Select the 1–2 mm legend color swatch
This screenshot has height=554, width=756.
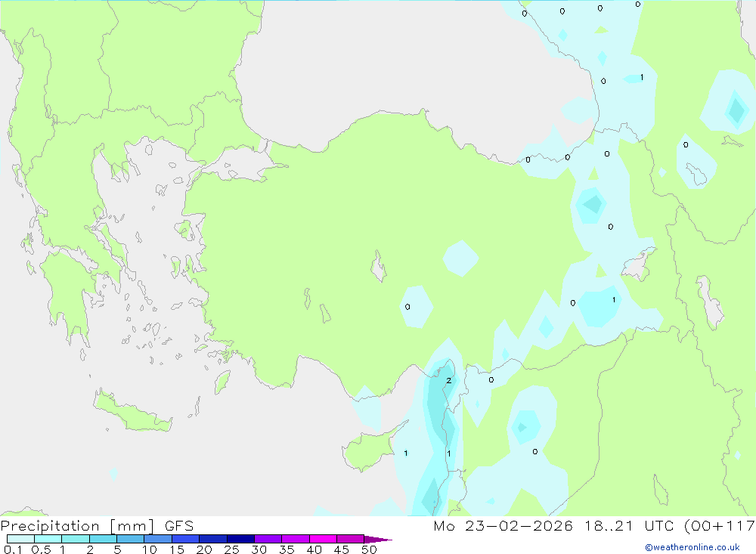pos(75,539)
